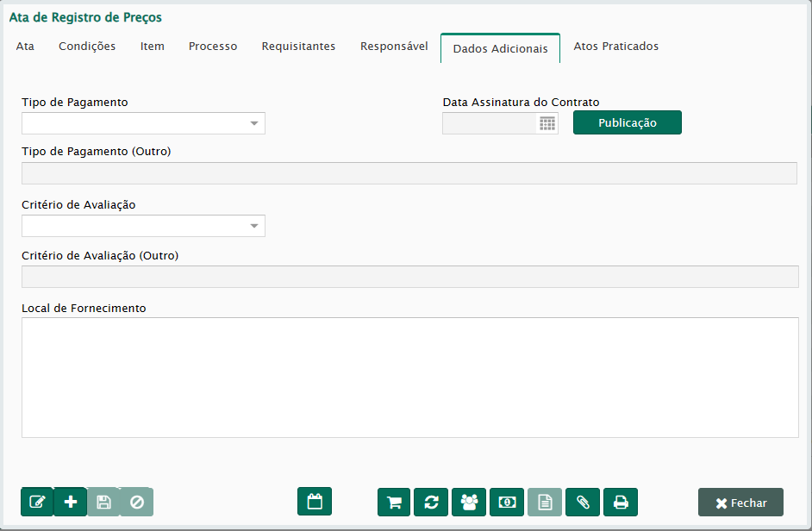This screenshot has height=531, width=812.
Task: Switch to the Condições tab
Action: 87,47
